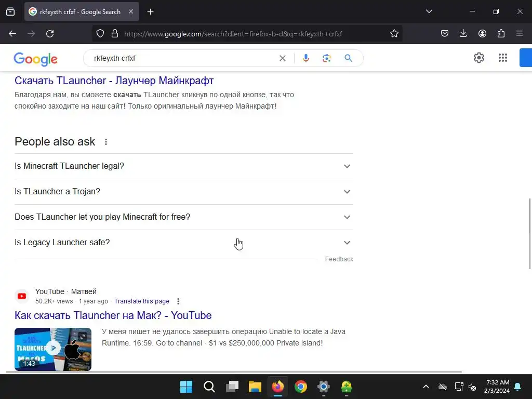Click the page vertical scrollbar

[529, 233]
